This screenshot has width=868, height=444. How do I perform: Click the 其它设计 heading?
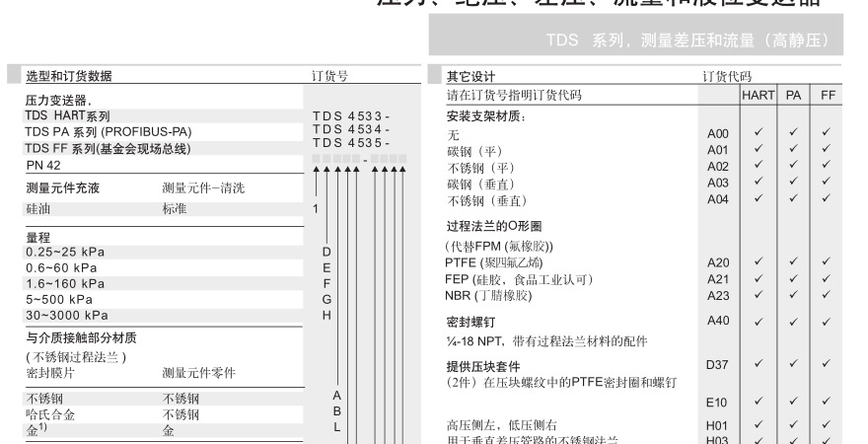(x=470, y=76)
